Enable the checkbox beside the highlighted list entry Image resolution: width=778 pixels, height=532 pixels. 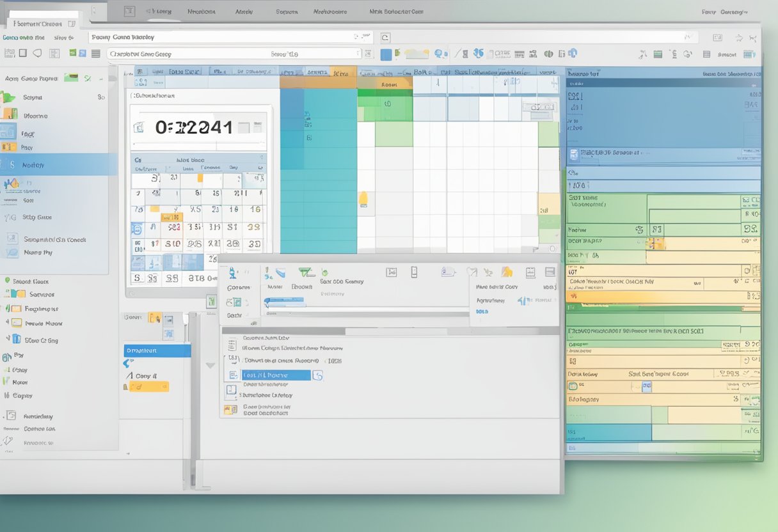point(233,375)
